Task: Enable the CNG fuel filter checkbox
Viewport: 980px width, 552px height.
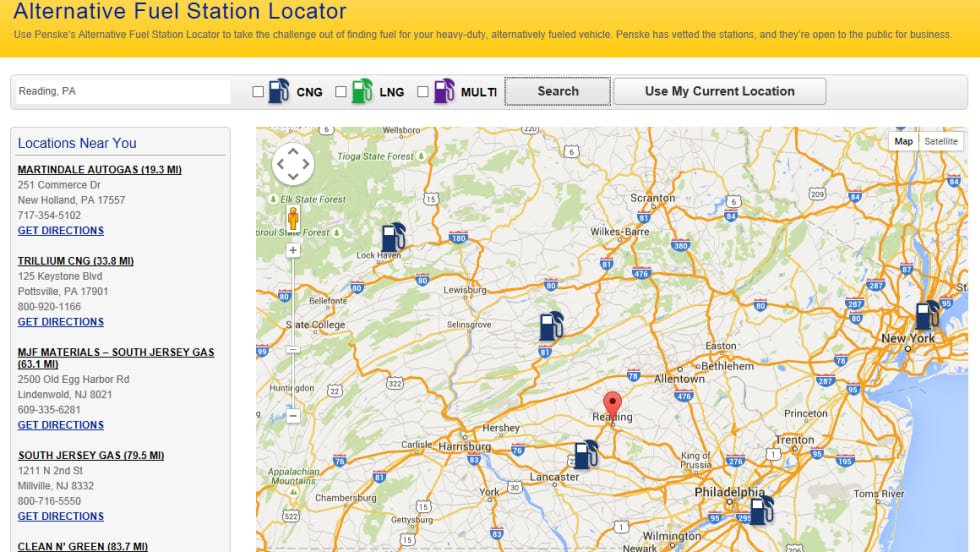Action: tap(258, 92)
